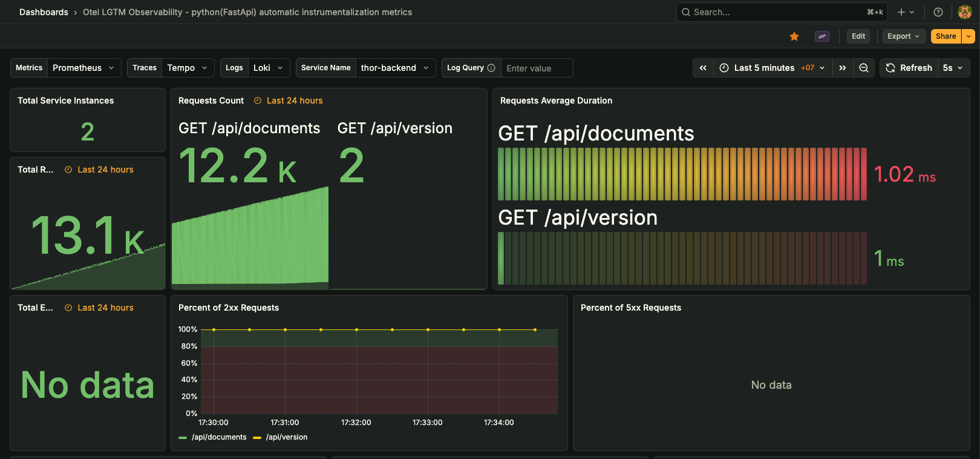Open the user avatar profile menu
Screen dimensions: 980x459
pyautogui.click(x=965, y=12)
